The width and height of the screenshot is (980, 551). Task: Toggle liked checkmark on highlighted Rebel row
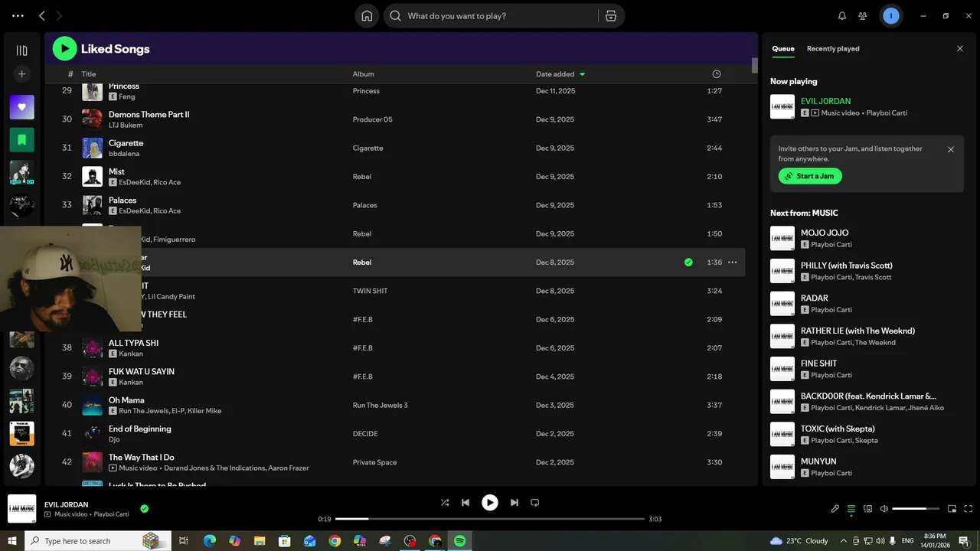[x=688, y=262]
